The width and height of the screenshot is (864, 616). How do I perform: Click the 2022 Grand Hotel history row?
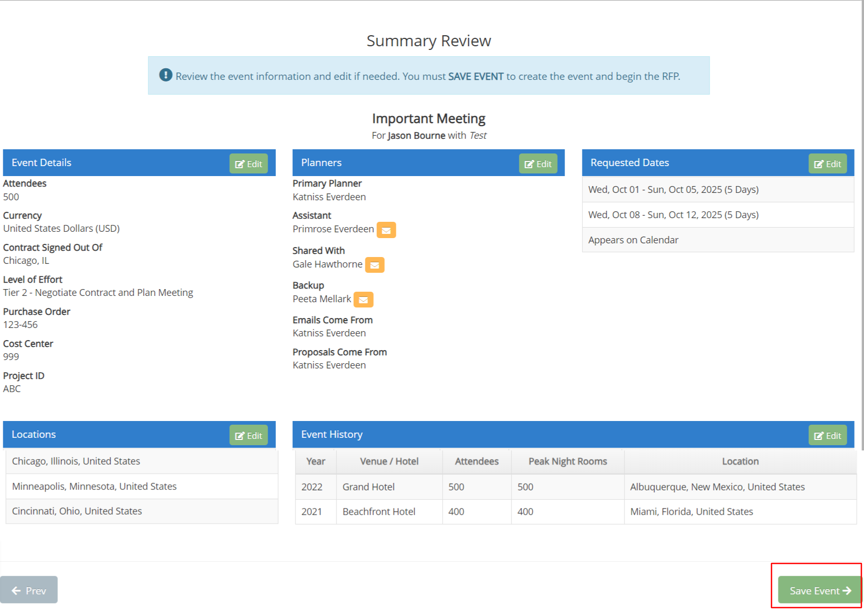pyautogui.click(x=575, y=487)
